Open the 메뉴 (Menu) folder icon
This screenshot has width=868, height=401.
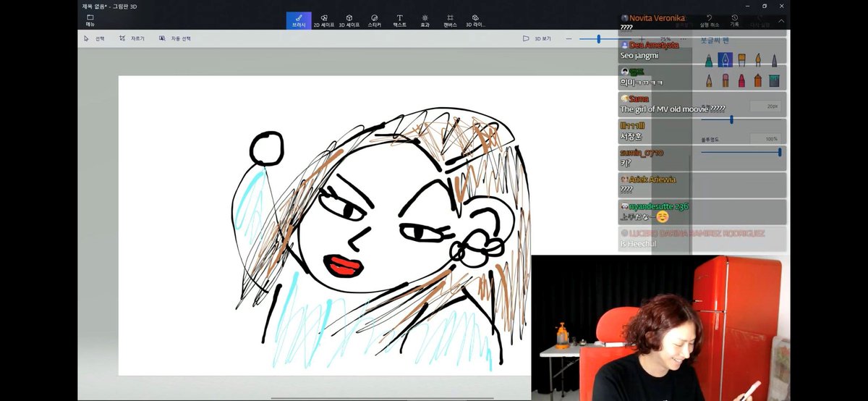pyautogui.click(x=90, y=20)
